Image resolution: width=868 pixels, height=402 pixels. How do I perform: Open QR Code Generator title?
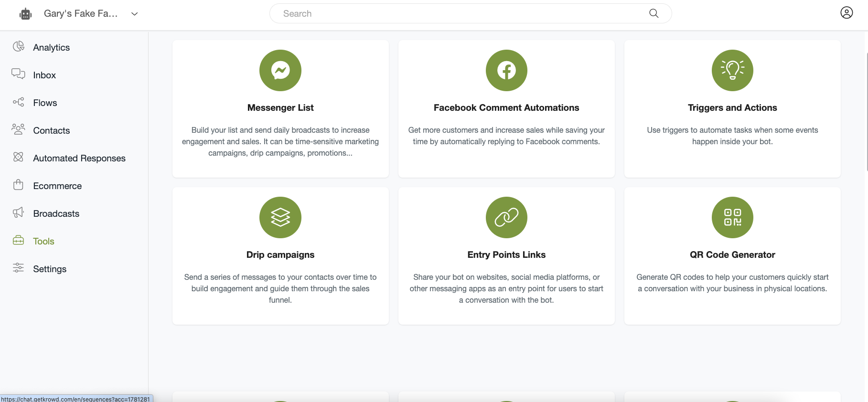[732, 254]
